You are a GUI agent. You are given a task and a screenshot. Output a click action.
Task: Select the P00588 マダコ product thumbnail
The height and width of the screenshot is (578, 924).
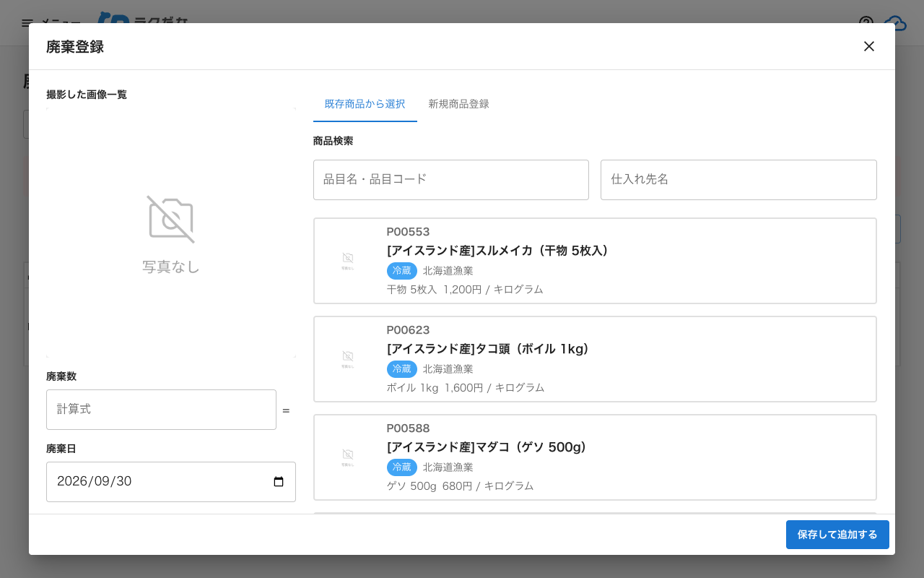pos(348,457)
